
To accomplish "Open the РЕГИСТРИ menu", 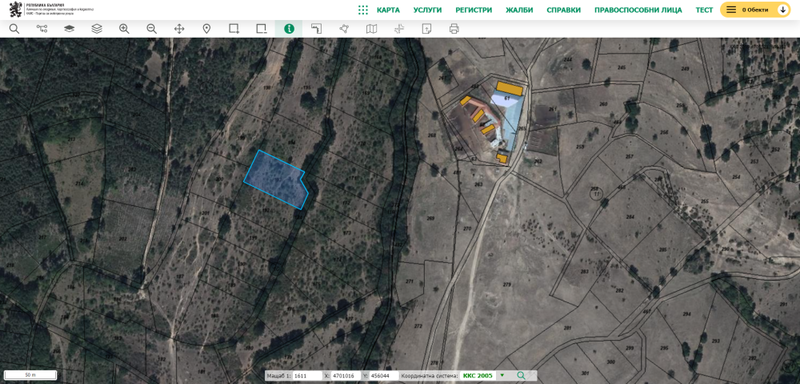I will point(473,10).
